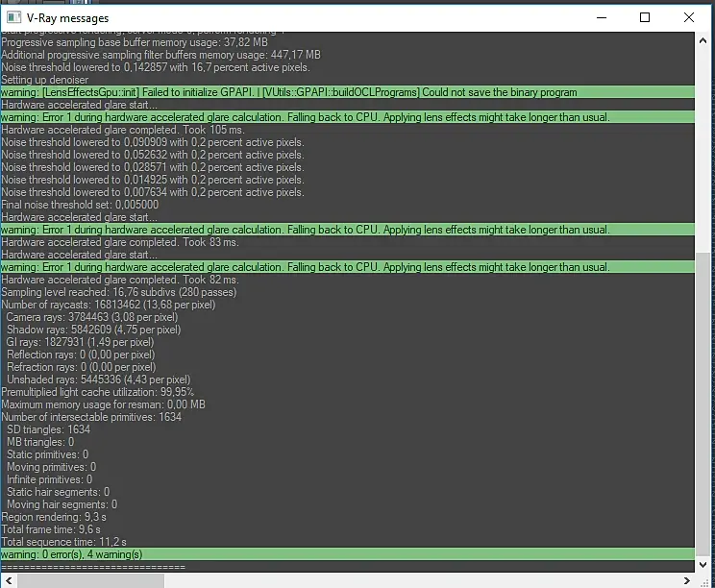Click the V-Ray messages window icon
The image size is (715, 588).
(x=13, y=18)
